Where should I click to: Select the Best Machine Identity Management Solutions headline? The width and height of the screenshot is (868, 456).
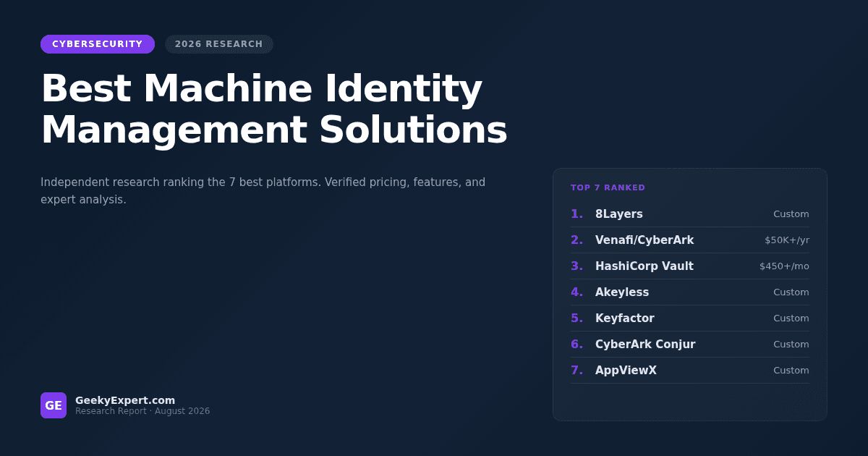click(274, 109)
